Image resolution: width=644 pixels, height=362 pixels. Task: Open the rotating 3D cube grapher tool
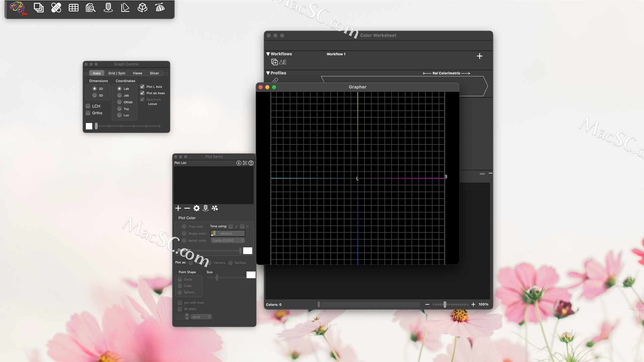tap(143, 7)
